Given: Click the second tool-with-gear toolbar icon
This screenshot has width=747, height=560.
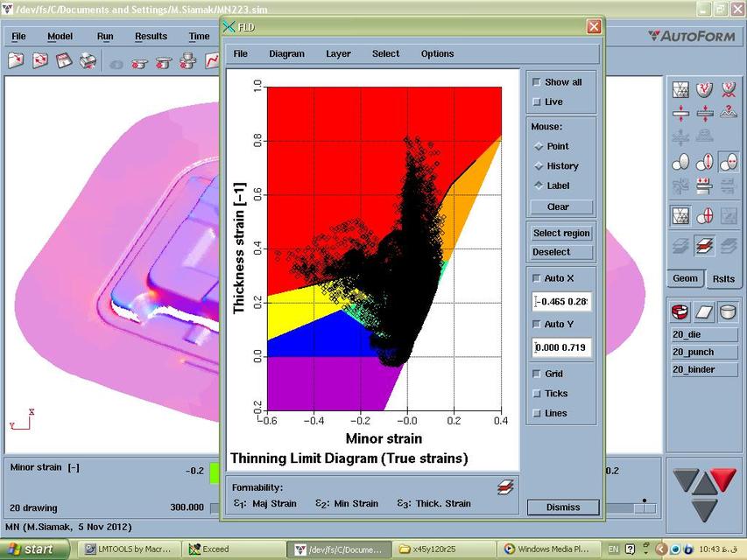Looking at the screenshot, I should coord(164,61).
